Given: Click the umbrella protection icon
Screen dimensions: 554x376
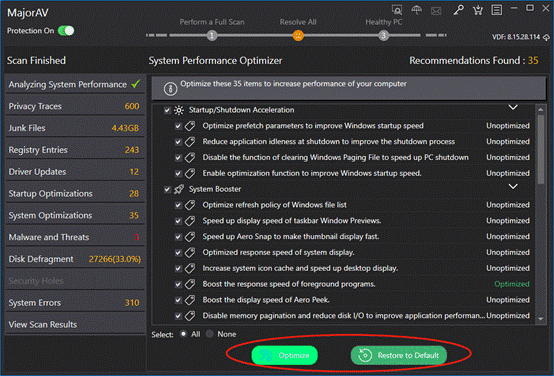Looking at the screenshot, I should tap(417, 10).
